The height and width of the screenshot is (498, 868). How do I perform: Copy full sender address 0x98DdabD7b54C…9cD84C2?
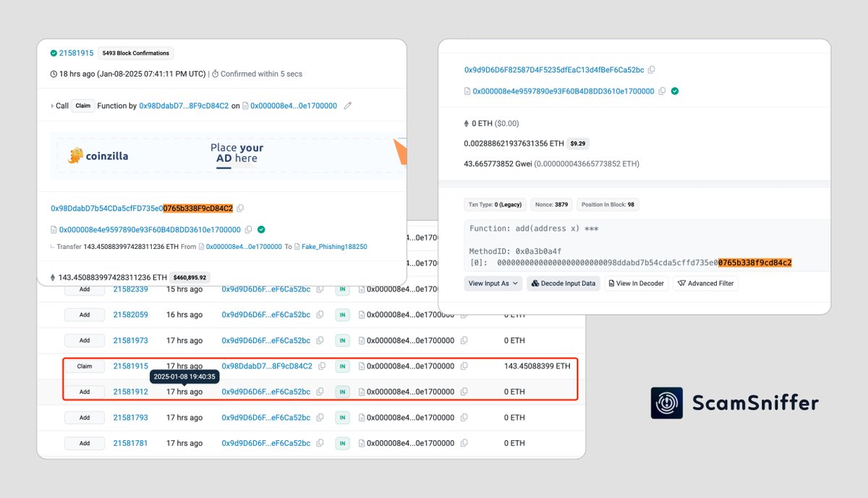[x=240, y=208]
